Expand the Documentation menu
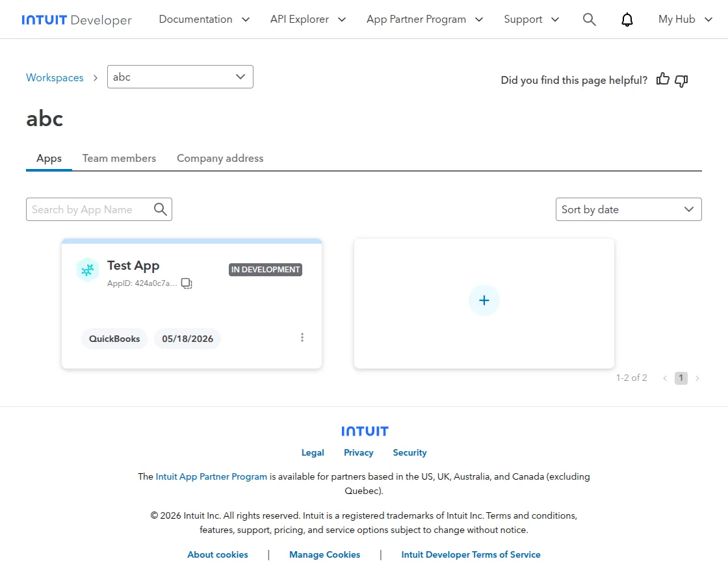The width and height of the screenshot is (728, 572). (x=204, y=19)
